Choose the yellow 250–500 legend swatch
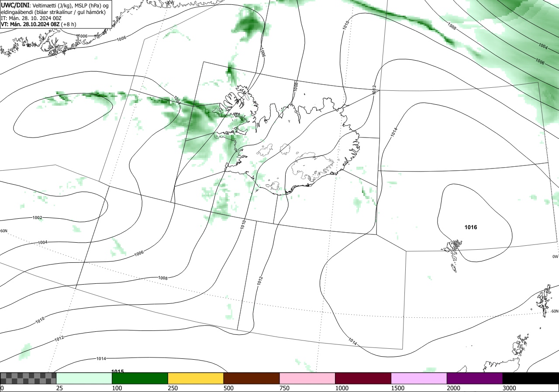 click(x=196, y=378)
